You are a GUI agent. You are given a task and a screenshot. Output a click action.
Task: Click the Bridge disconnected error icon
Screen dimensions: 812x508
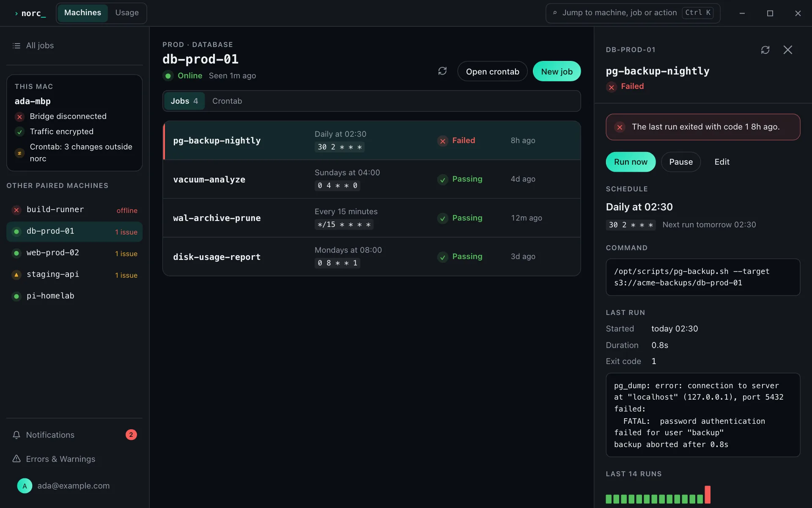pyautogui.click(x=19, y=117)
